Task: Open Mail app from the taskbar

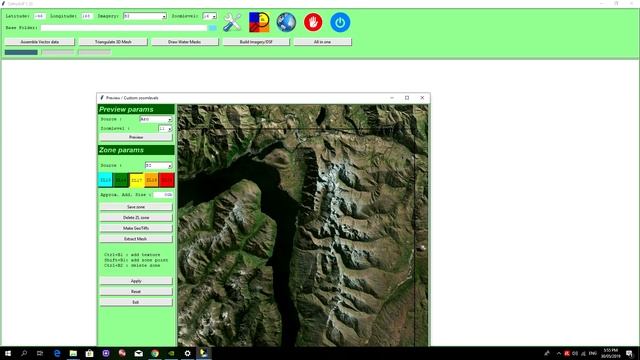Action: (138, 353)
